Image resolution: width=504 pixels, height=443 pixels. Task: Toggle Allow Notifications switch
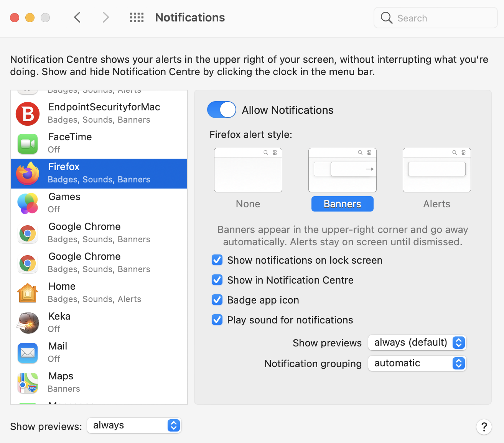point(222,110)
